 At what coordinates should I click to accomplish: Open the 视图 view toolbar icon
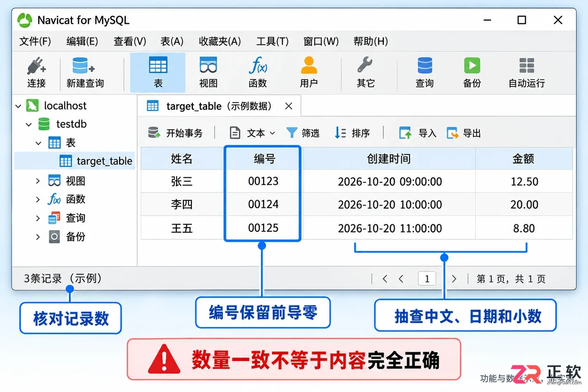(208, 73)
